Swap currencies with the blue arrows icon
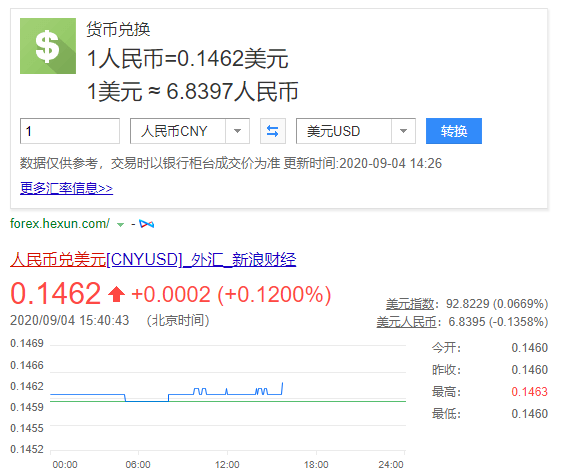The width and height of the screenshot is (574, 476). click(273, 131)
